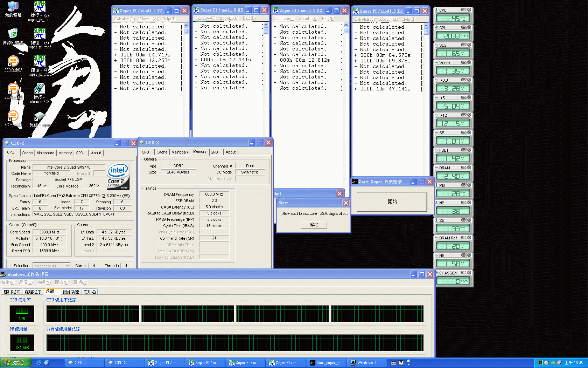The image size is (588, 368).
Task: Click the DRAM Frequency value 600.0 MHz
Action: tap(214, 194)
